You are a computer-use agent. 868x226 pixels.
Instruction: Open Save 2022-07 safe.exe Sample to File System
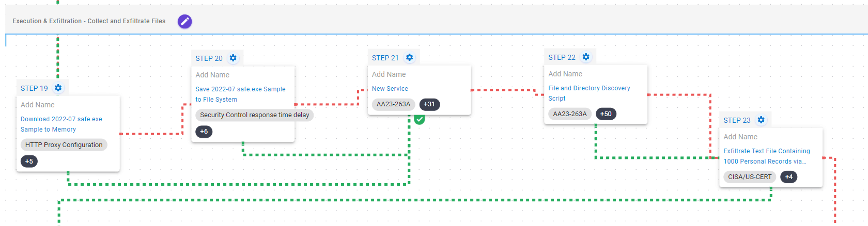(x=240, y=94)
